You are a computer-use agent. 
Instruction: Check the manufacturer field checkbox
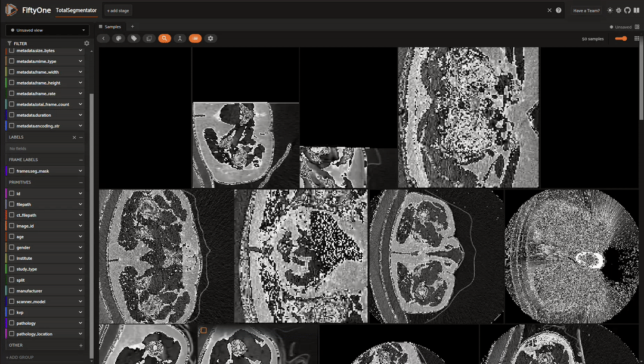[11, 291]
